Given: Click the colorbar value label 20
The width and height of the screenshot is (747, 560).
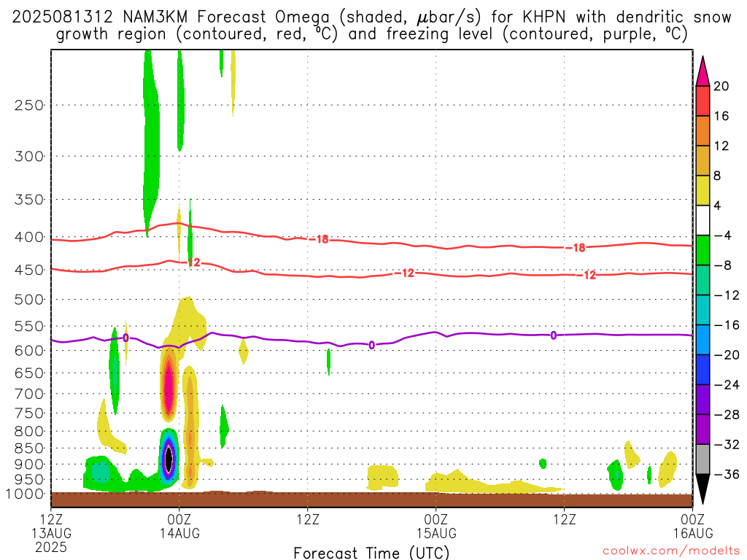Looking at the screenshot, I should click(721, 86).
